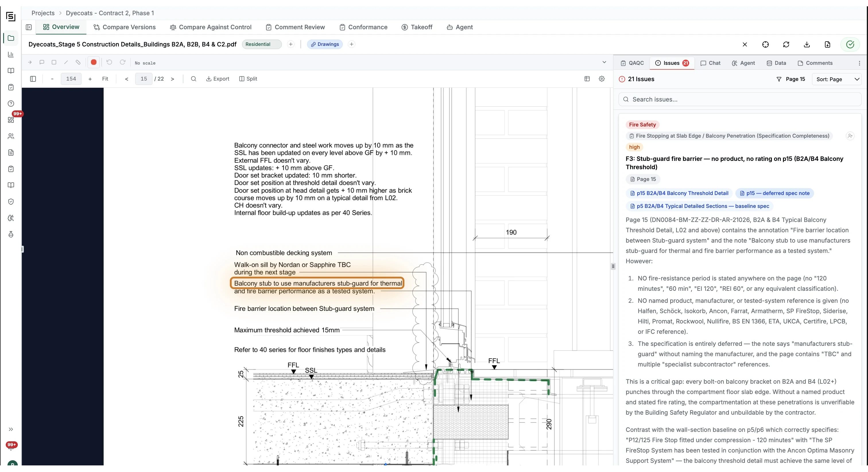Click the Page 15 chip on issue F3
868x472 pixels.
643,179
